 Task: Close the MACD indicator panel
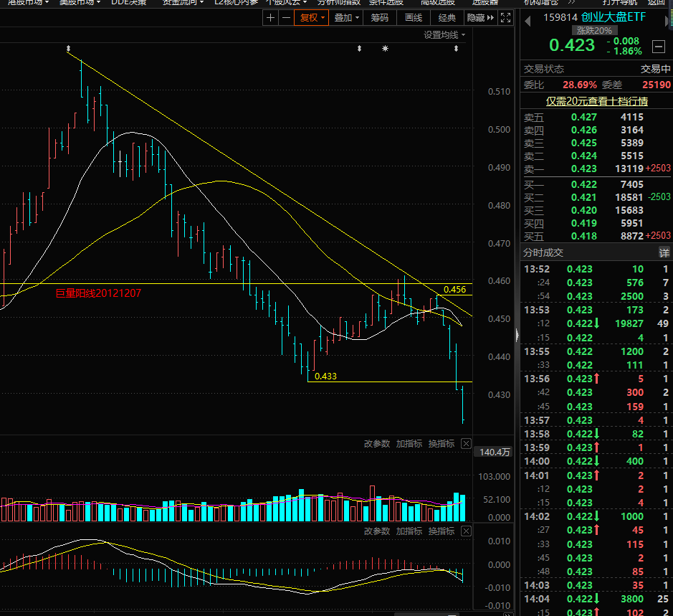466,531
